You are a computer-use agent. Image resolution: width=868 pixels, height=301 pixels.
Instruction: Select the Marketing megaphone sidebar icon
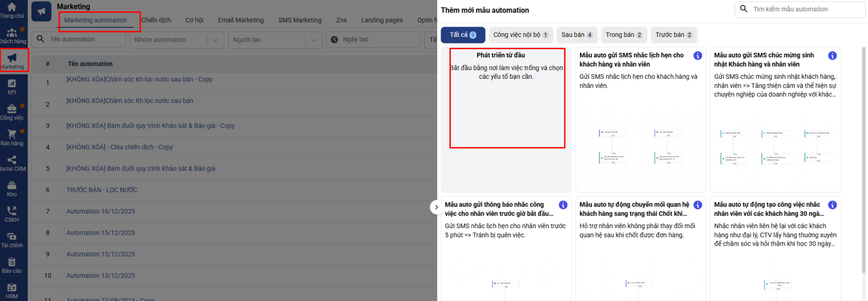point(12,60)
